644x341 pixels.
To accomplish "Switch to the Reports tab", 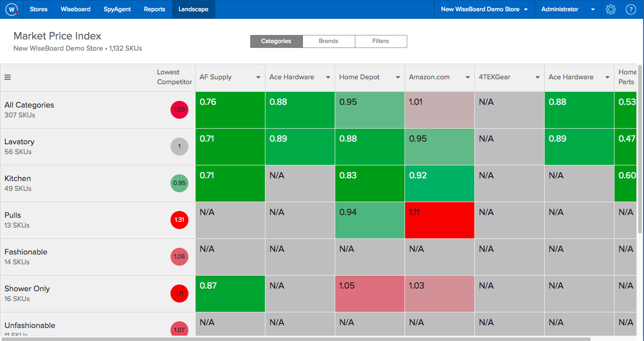I will point(154,9).
